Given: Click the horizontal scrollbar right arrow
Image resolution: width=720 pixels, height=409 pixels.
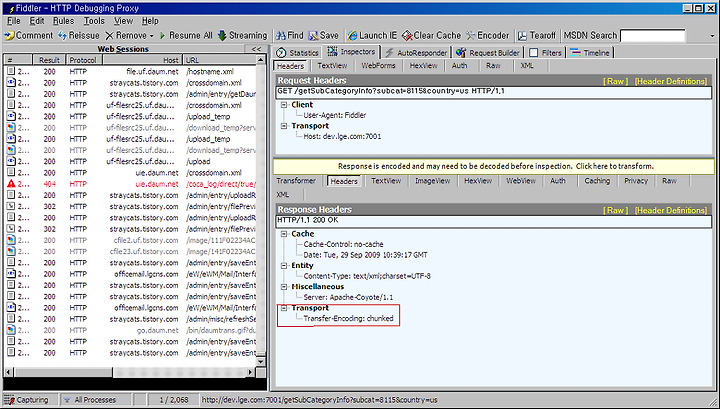Looking at the screenshot, I should coord(251,372).
